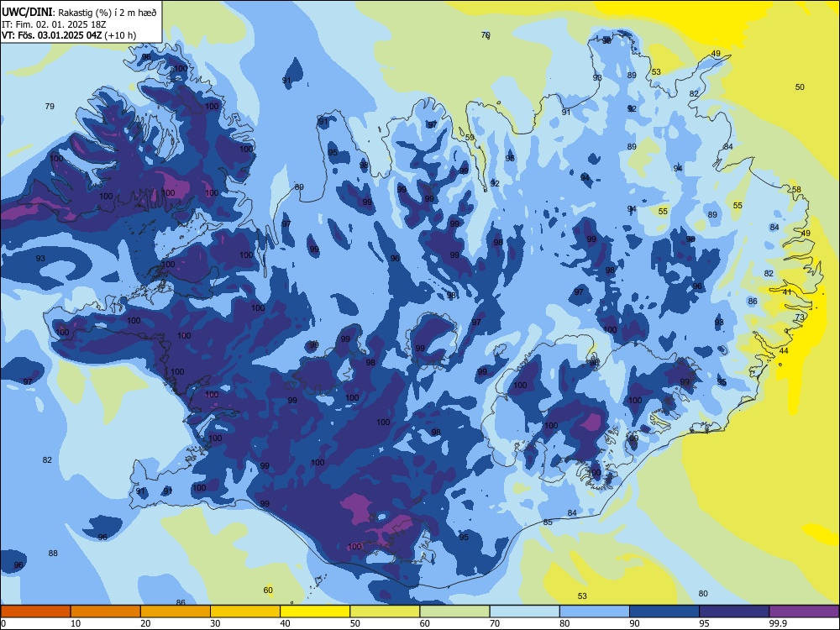This screenshot has height=630, width=840.
Task: Click the purple above-99.9 legend swatch
Action: click(x=804, y=612)
